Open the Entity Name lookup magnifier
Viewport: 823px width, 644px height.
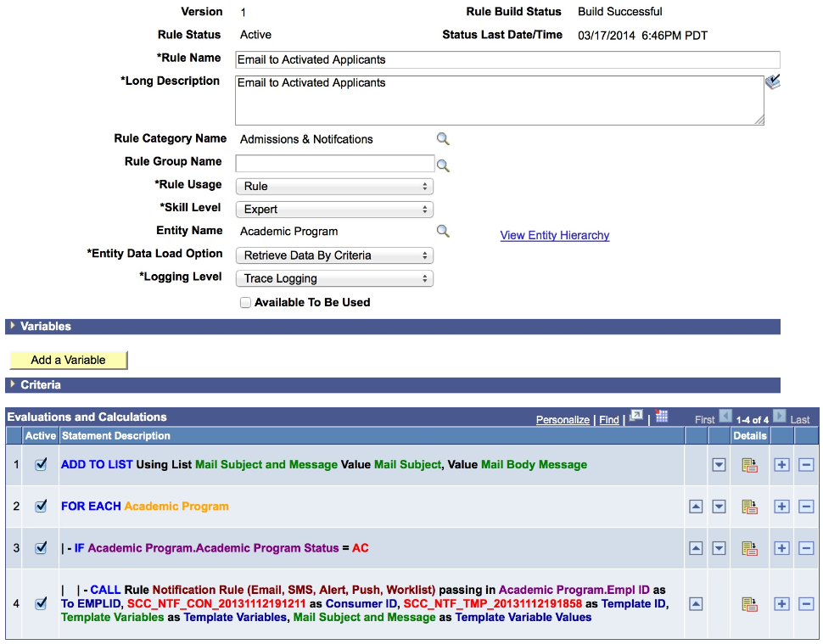point(442,230)
